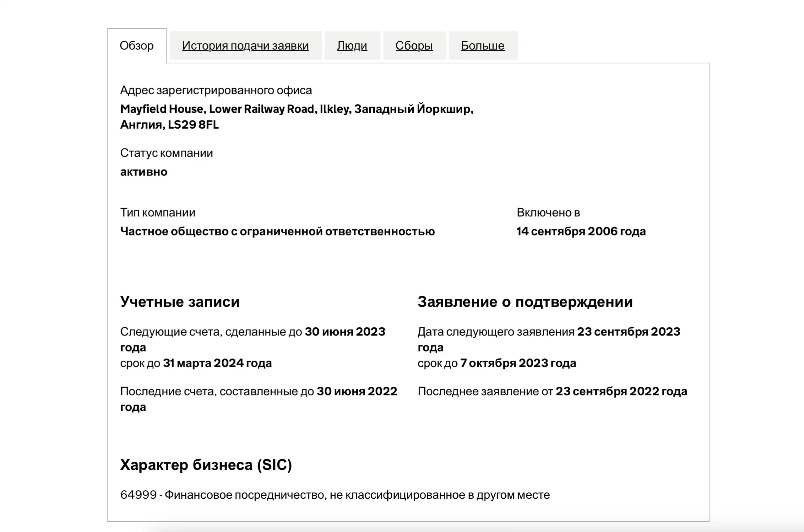Image resolution: width=804 pixels, height=532 pixels.
Task: Open the Больше tab
Action: point(483,46)
